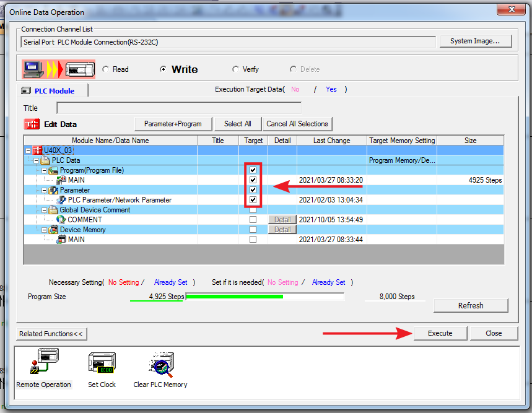This screenshot has height=413, width=532.
Task: Switch to the PLC Module tab
Action: pyautogui.click(x=53, y=91)
